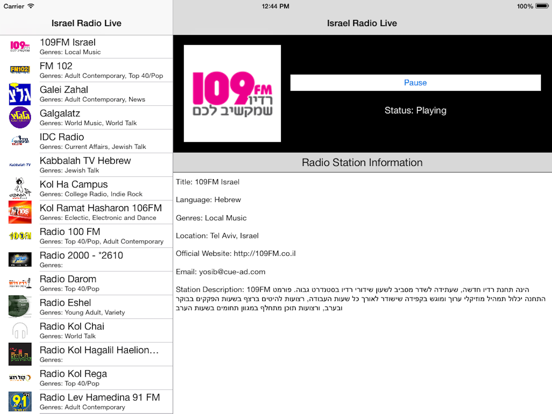Tap the Status: Playing label
Image resolution: width=552 pixels, height=414 pixels.
[415, 111]
